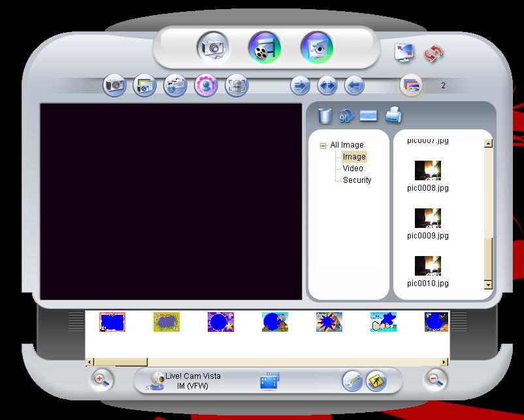The width and height of the screenshot is (524, 420).
Task: Select the blue star with clouds frame
Action: pos(384,322)
